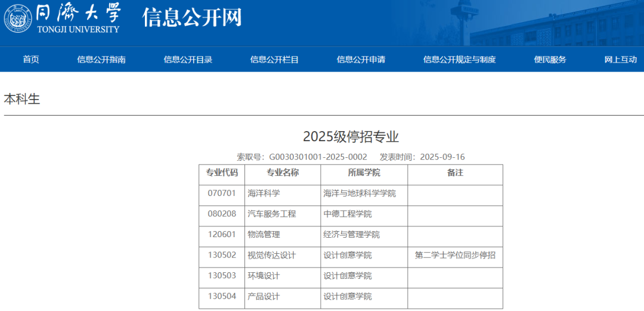Open the 网上互动 menu item

coord(620,60)
